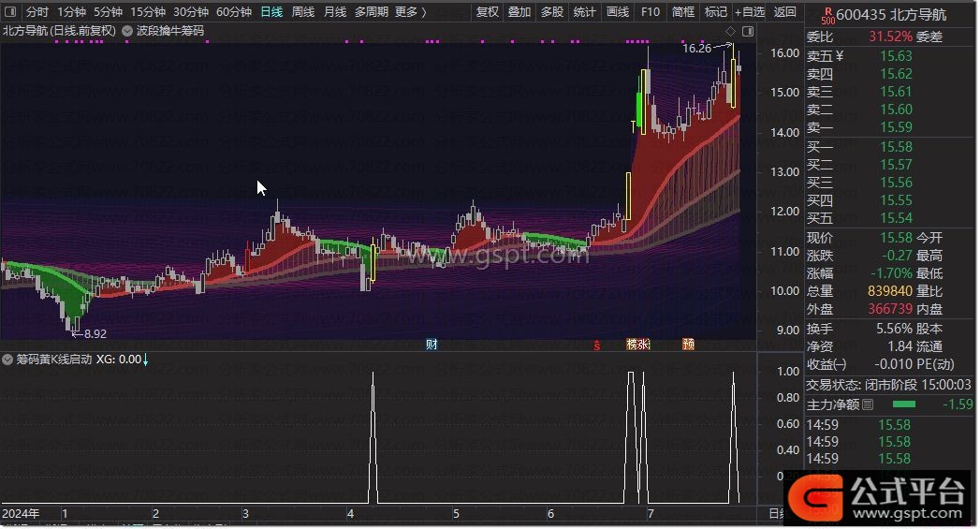
Task: Click the 标记 mark button
Action: (x=716, y=12)
